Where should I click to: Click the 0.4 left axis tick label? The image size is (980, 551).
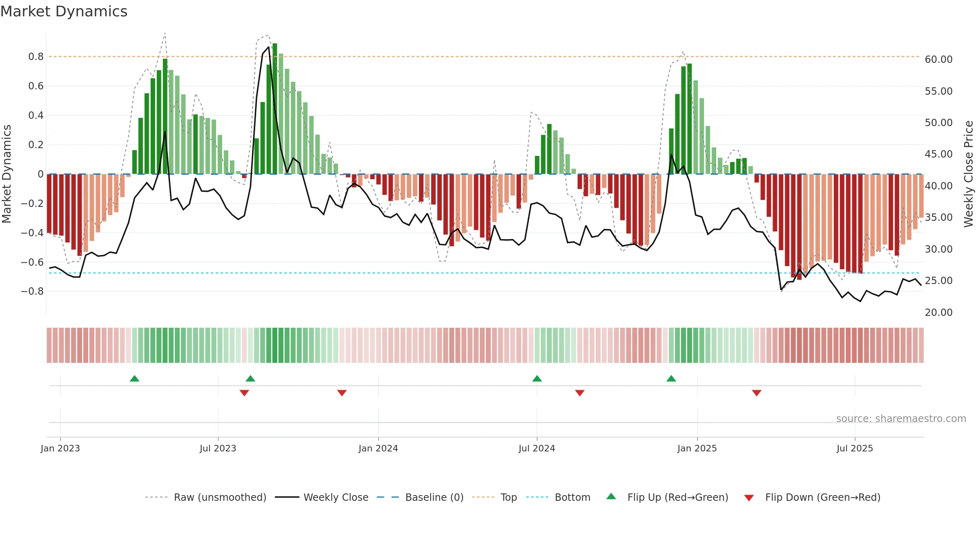pos(36,116)
